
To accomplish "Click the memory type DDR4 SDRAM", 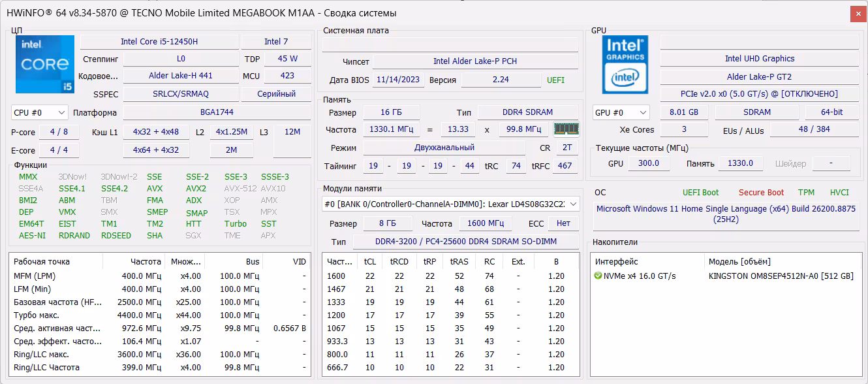I will tap(528, 112).
